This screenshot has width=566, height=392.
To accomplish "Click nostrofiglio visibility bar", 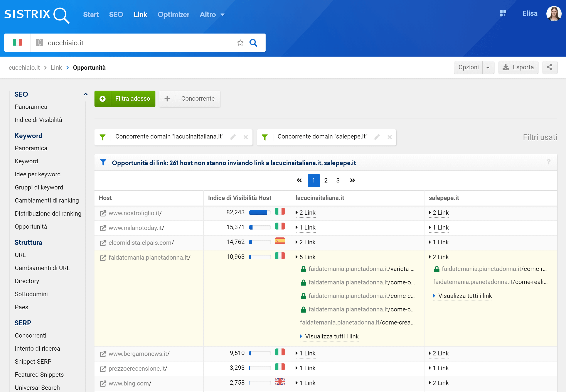I will 260,213.
